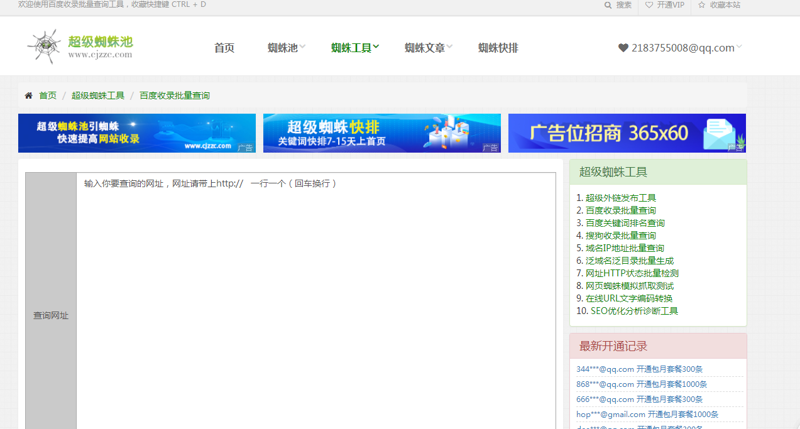Open the 泛域名泛目录批量生成 link
Image resolution: width=800 pixels, height=429 pixels.
pos(630,261)
